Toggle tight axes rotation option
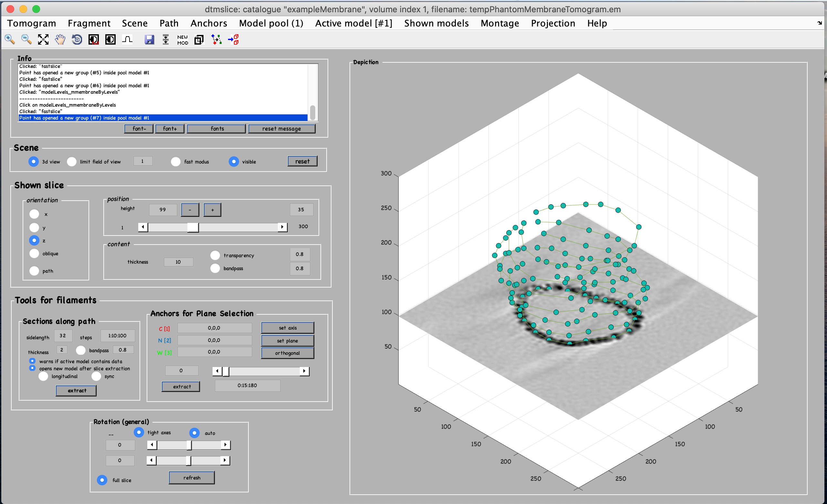 [139, 432]
